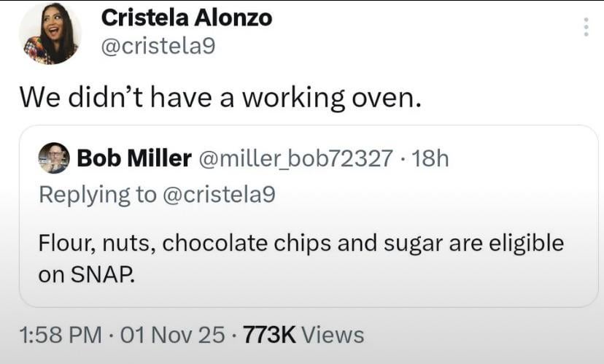Click the "Views" label

333,335
